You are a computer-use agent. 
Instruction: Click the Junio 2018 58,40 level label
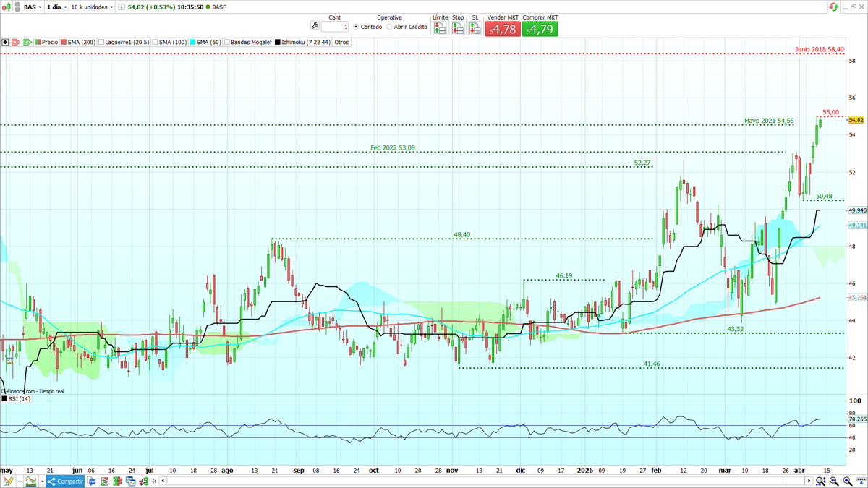coord(819,49)
